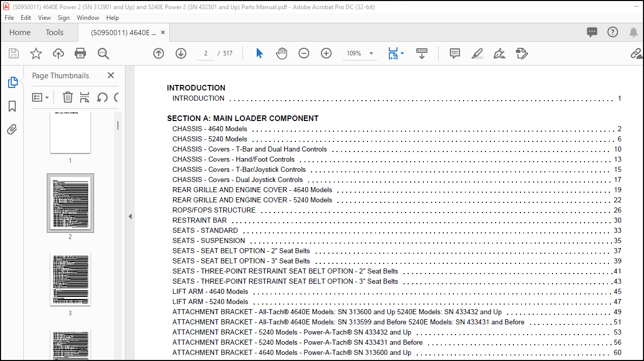Viewport: 644px width, 361px height.
Task: Click SECTION A: MAIN LOADER COMPONENT heading
Action: pyautogui.click(x=243, y=118)
